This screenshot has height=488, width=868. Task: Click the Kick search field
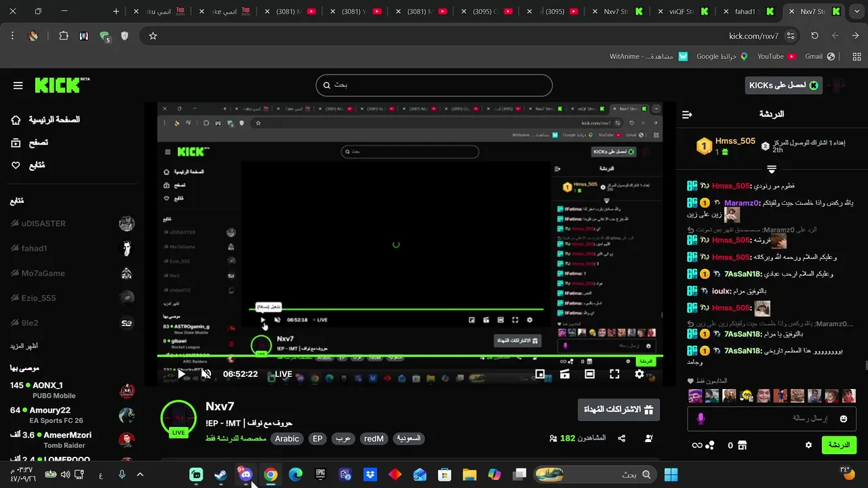(x=434, y=85)
